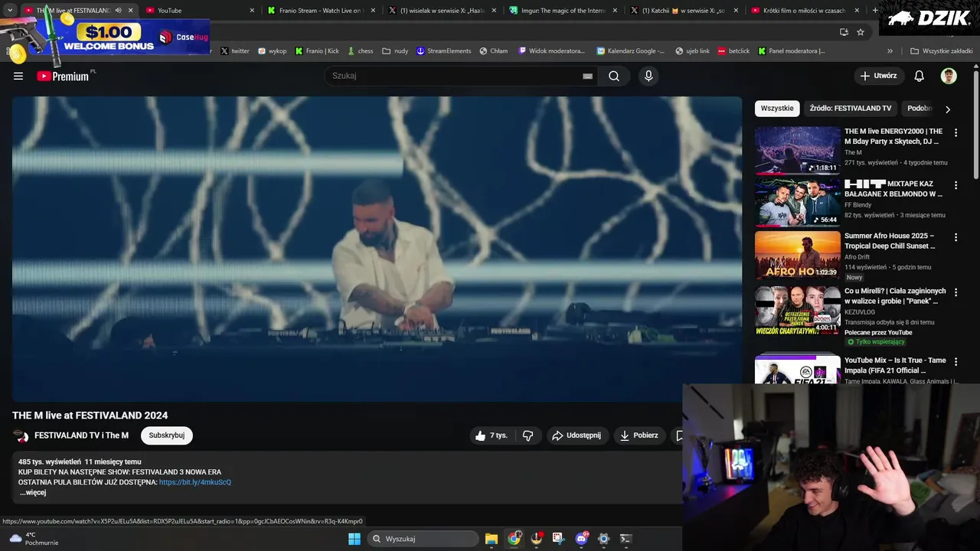Switch to the Imgur tab

pos(563,10)
